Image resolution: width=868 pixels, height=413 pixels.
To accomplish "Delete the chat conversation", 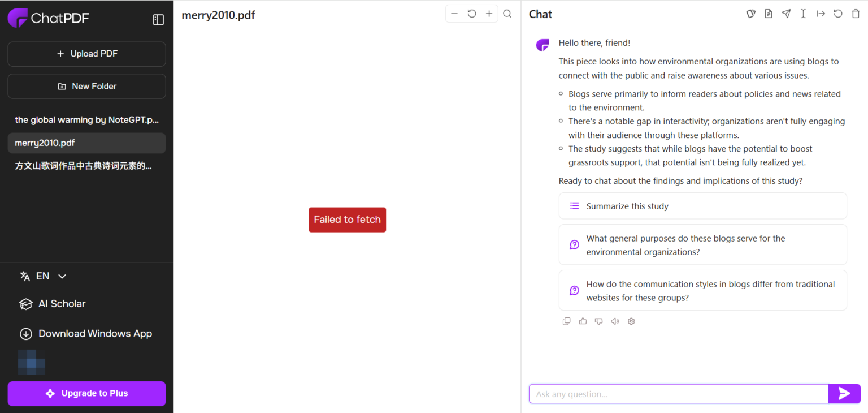I will pyautogui.click(x=856, y=13).
